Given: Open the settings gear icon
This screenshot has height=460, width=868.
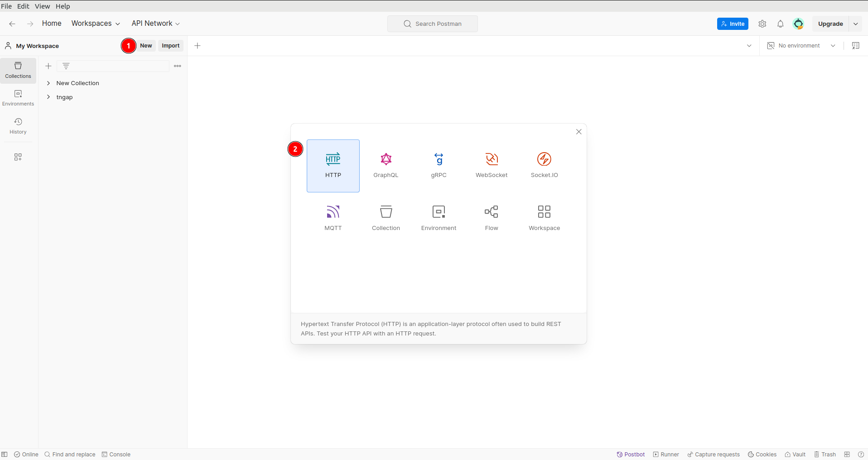Looking at the screenshot, I should tap(762, 24).
